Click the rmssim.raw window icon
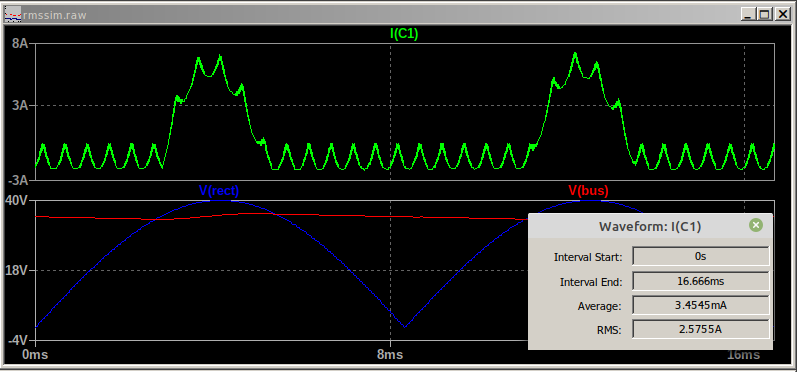797x372 pixels. pos(13,15)
